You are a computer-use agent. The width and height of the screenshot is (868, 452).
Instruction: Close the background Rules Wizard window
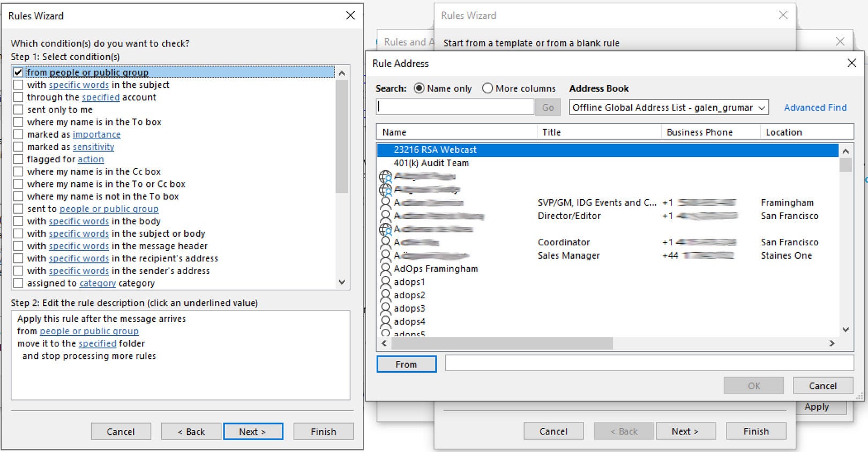click(x=783, y=15)
